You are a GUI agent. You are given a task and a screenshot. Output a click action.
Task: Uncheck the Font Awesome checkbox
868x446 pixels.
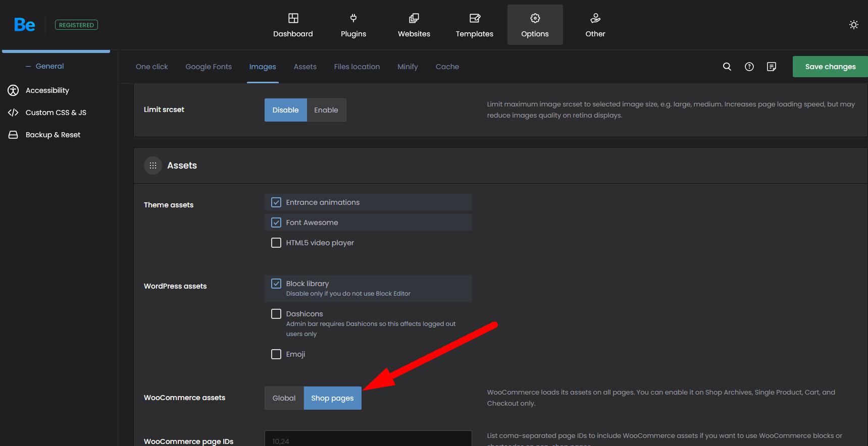click(276, 222)
